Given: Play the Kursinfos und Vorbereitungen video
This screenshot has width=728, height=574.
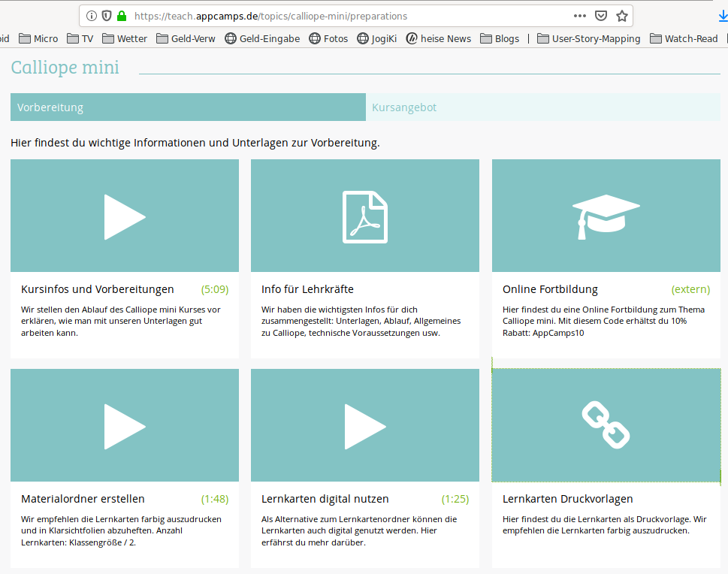Looking at the screenshot, I should point(125,216).
